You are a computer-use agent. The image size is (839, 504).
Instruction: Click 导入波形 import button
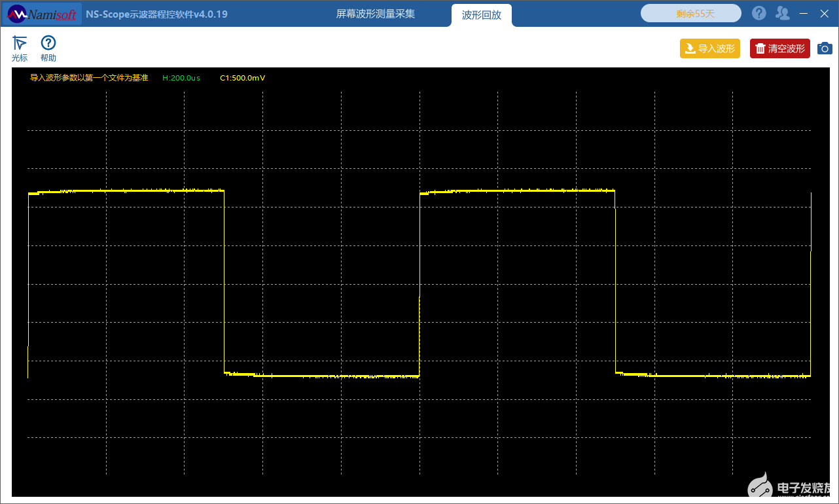[710, 48]
